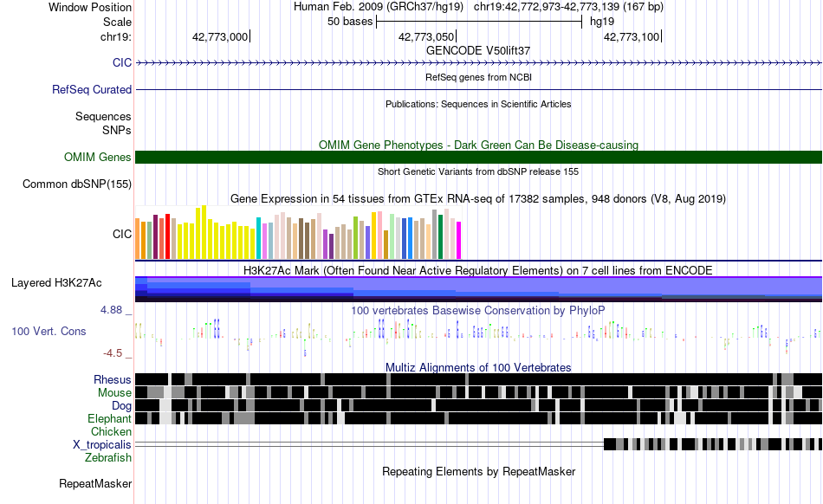Image resolution: width=823 pixels, height=504 pixels.
Task: Click the layered H3K27Ac signal band
Action: 479,289
